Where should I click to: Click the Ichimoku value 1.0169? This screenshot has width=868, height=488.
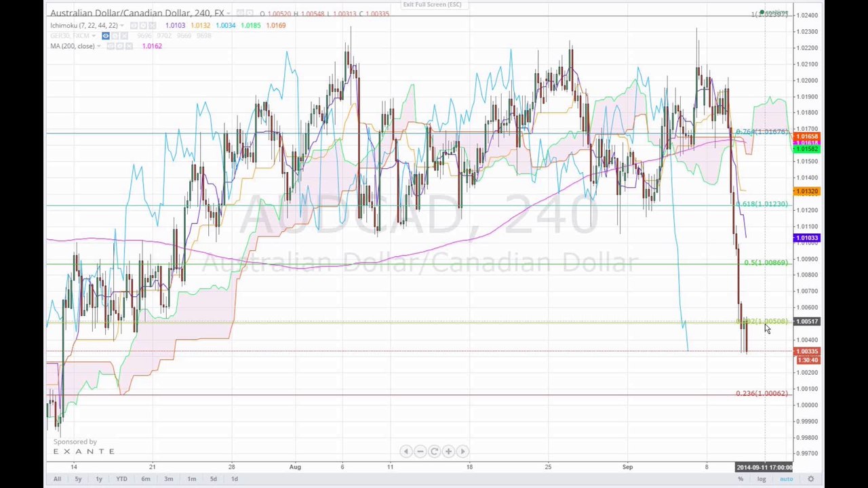click(275, 26)
